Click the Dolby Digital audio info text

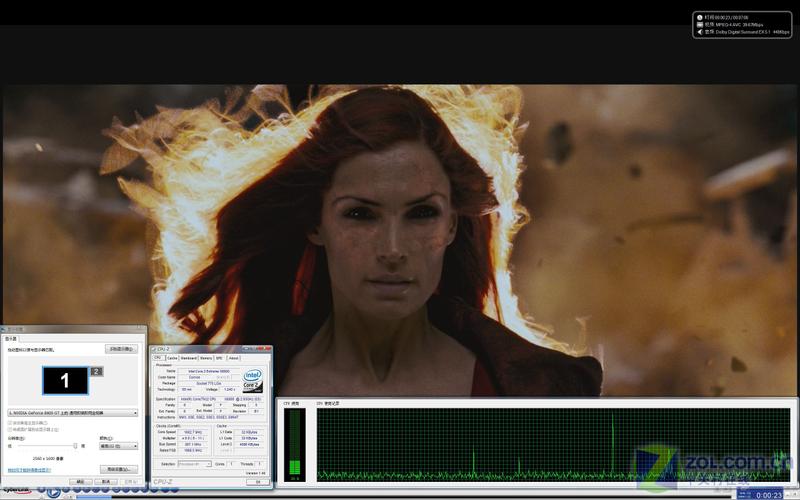pyautogui.click(x=753, y=32)
